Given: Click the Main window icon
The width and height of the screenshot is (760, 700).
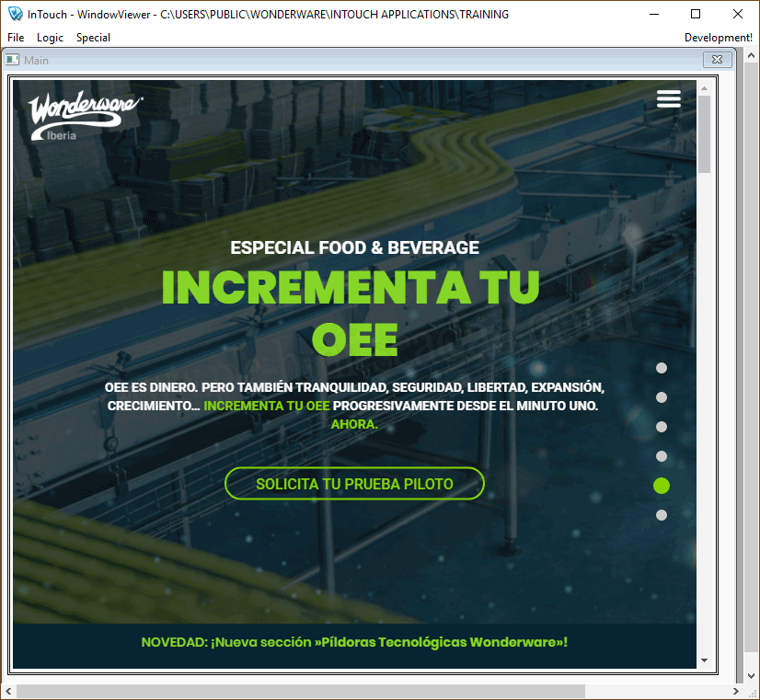Looking at the screenshot, I should click(13, 61).
